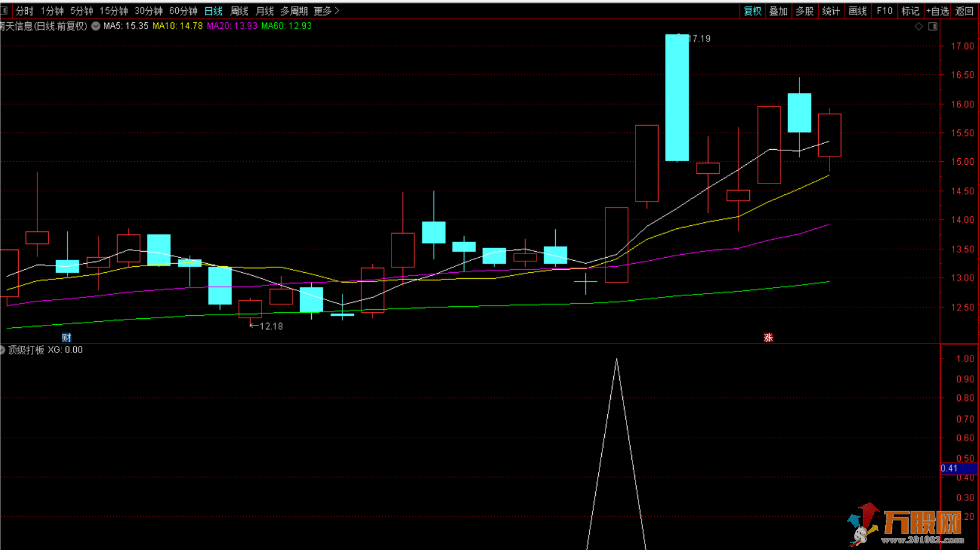Image resolution: width=980 pixels, height=550 pixels.
Task: Open the 统计 statistics tool
Action: pos(831,11)
